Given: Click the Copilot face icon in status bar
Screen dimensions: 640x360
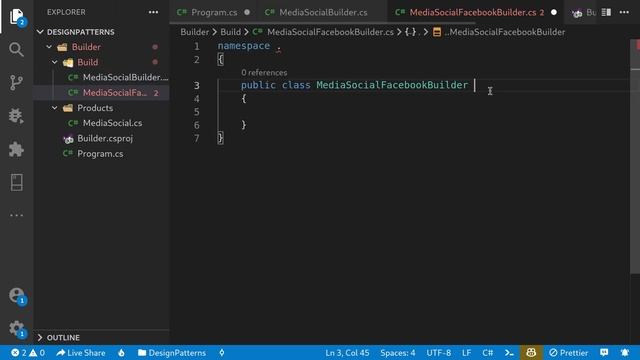Looking at the screenshot, I should [x=531, y=353].
